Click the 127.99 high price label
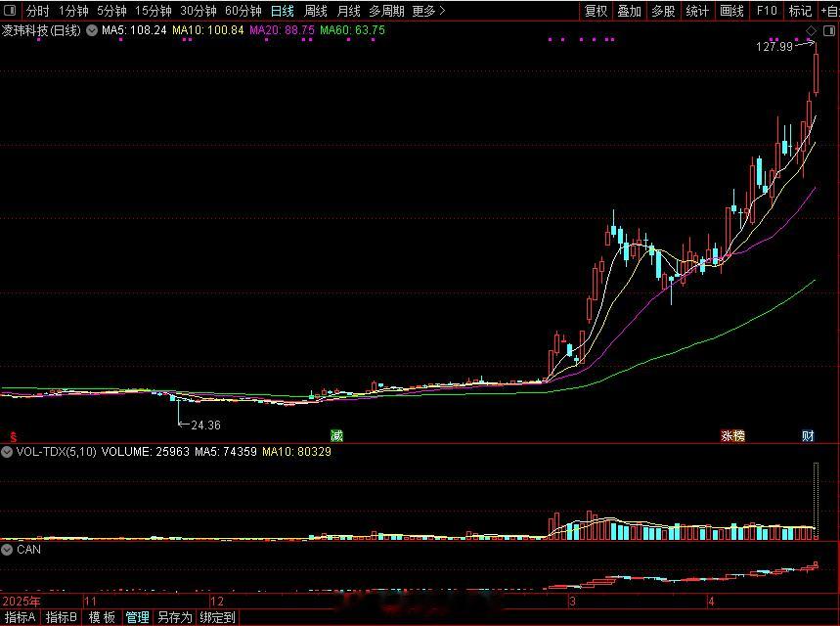Viewport: 840px width, 626px height. pyautogui.click(x=774, y=47)
